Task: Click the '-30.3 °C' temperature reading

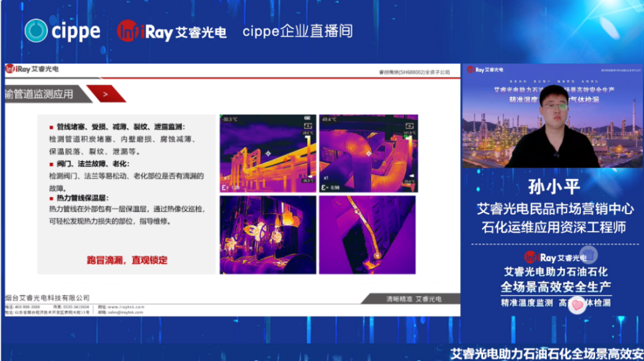Action: click(x=230, y=120)
